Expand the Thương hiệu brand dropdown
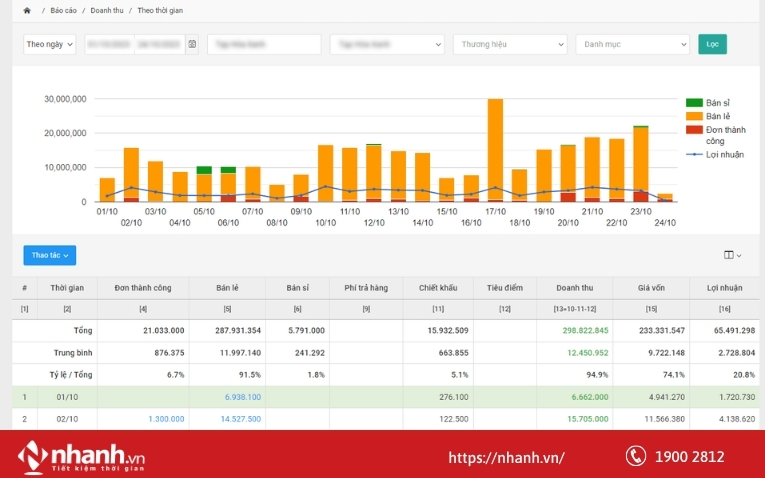765x478 pixels. coord(510,44)
